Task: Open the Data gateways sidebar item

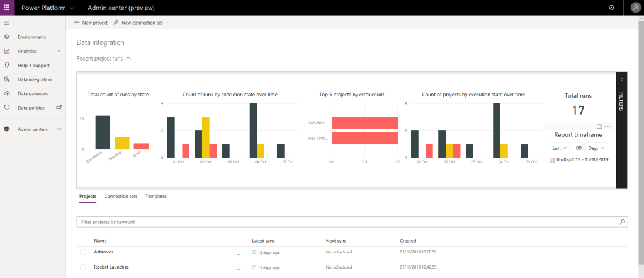Action: coord(33,94)
